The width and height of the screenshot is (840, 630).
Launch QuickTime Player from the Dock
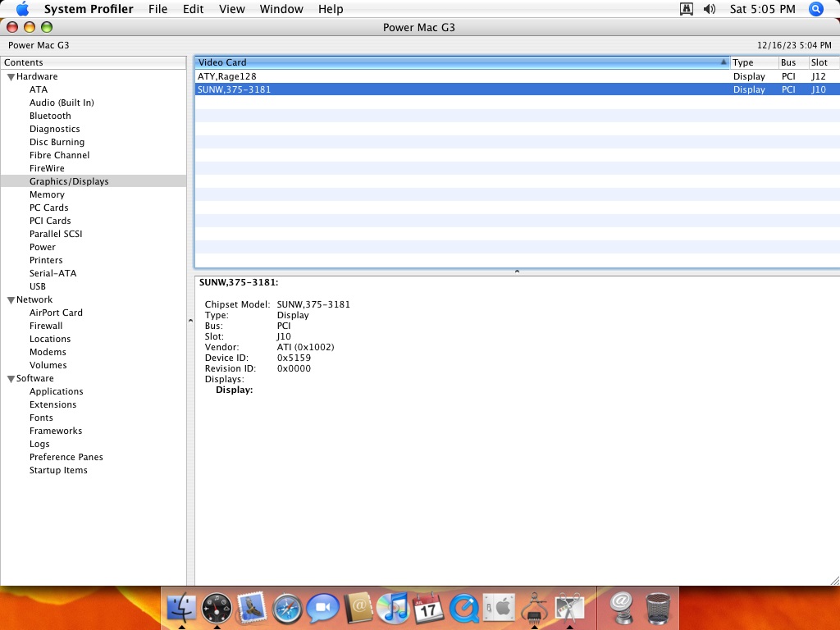coord(463,608)
